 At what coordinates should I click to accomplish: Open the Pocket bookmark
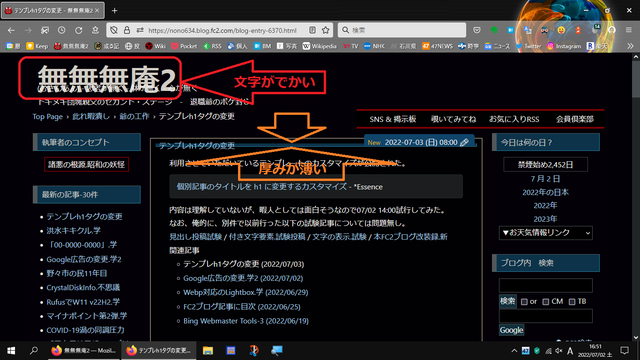point(184,46)
